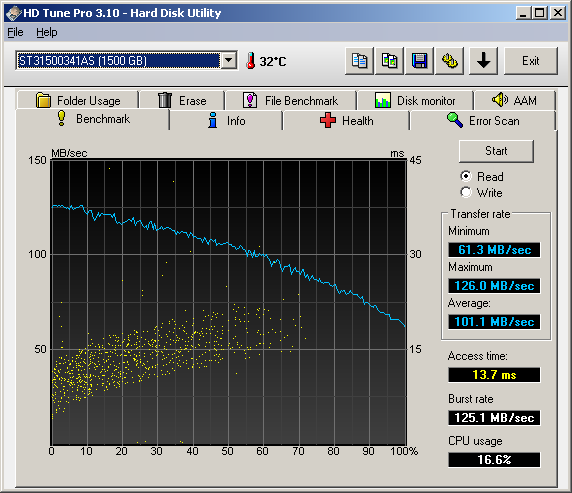Click the copy screenshot to clipboard icon
Image resolution: width=572 pixels, height=493 pixels.
click(x=389, y=61)
